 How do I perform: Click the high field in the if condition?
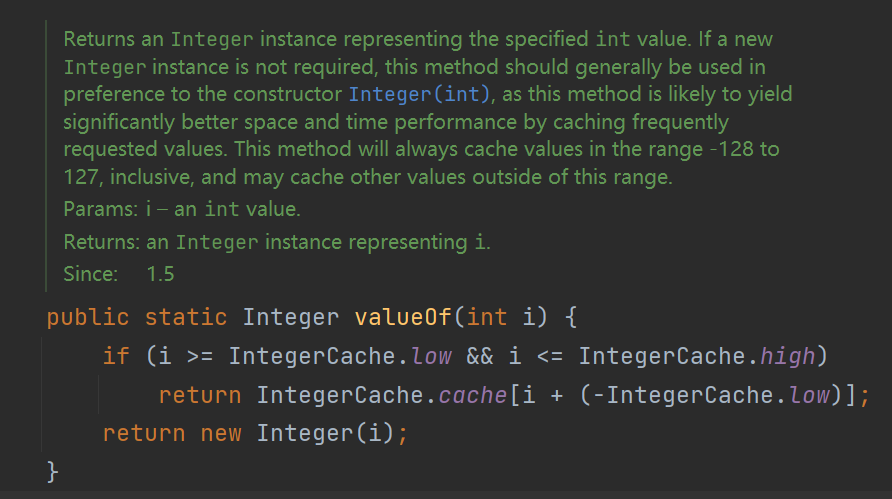click(x=789, y=356)
